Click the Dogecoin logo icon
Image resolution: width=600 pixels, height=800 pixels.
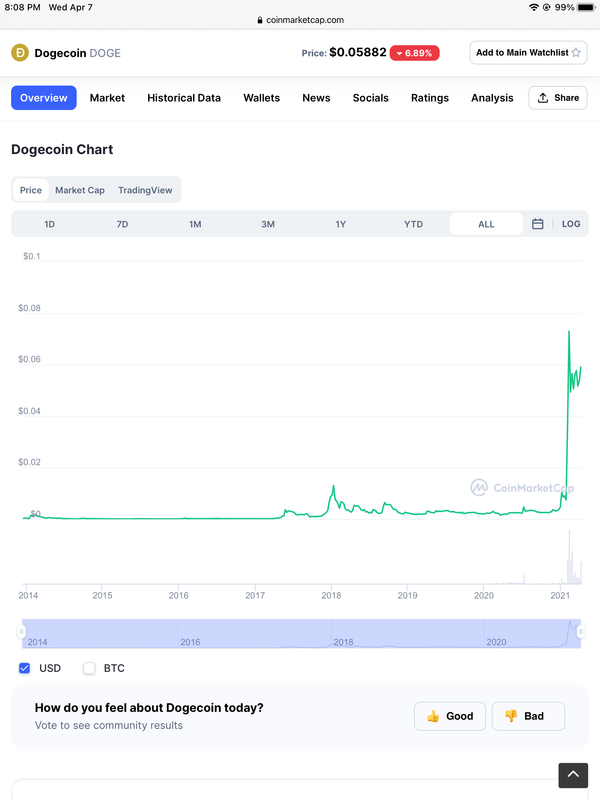(19, 53)
